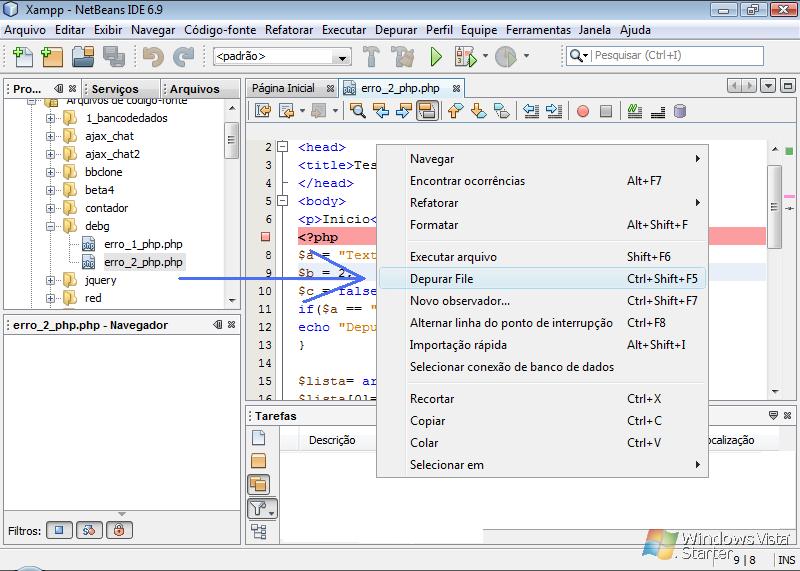Start macro recording with red circle
The image size is (800, 571).
pyautogui.click(x=583, y=111)
